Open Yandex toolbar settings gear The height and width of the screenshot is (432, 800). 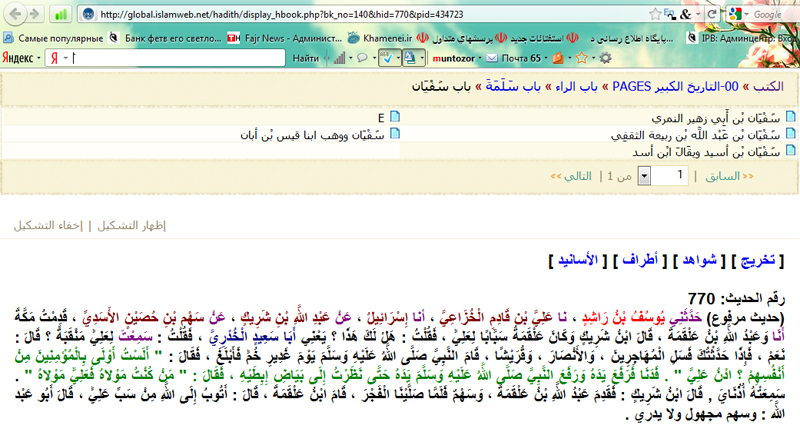605,58
